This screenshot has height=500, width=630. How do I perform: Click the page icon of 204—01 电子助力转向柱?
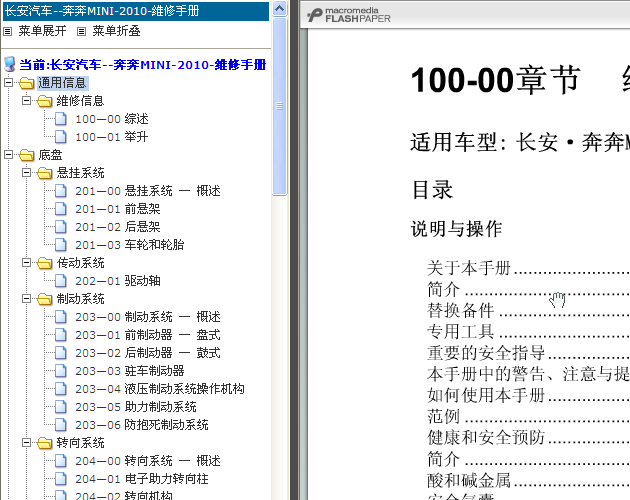[61, 479]
